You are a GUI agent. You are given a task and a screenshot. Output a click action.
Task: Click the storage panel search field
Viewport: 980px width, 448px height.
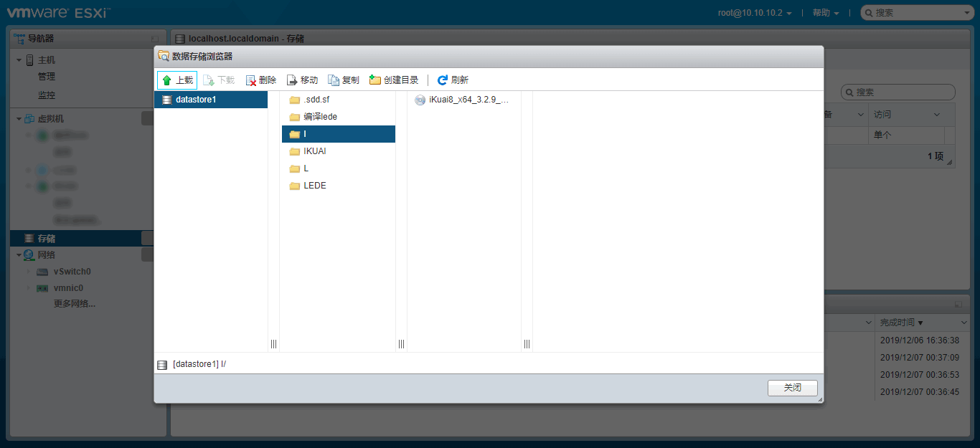tap(898, 92)
